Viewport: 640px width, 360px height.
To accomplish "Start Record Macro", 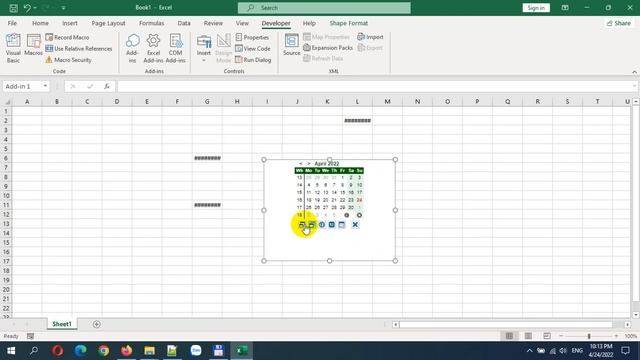I will click(67, 37).
